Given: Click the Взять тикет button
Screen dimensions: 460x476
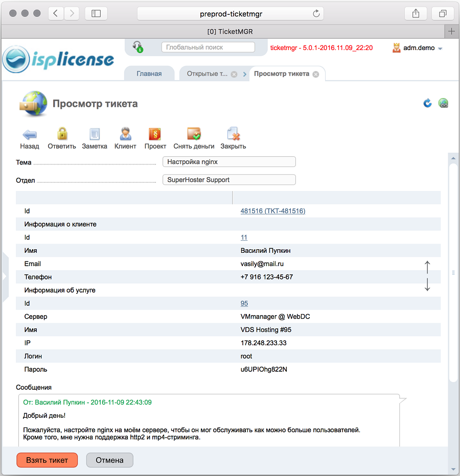Looking at the screenshot, I should (47, 460).
